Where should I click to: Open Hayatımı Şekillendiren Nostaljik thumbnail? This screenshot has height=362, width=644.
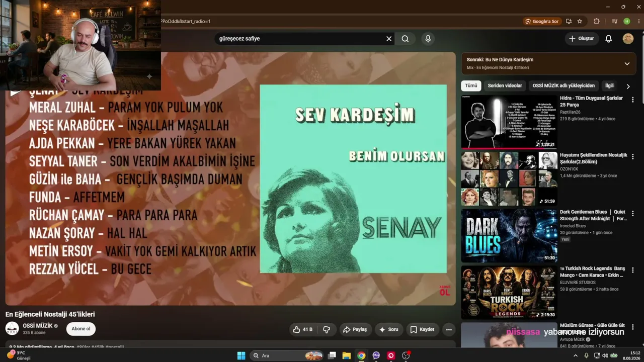coord(509,178)
